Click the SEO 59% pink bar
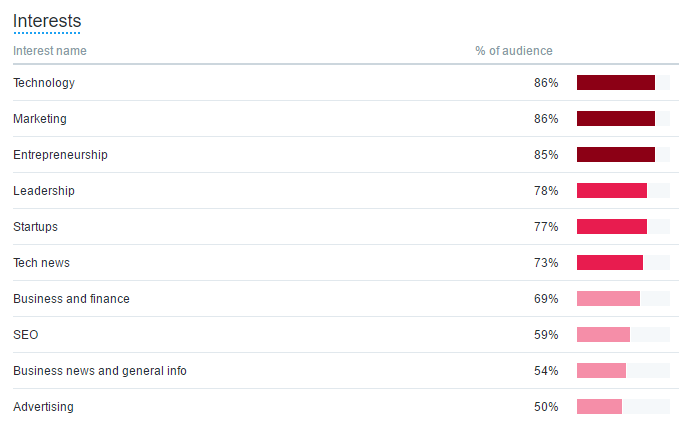Viewport: 687px width, 442px height. point(603,334)
